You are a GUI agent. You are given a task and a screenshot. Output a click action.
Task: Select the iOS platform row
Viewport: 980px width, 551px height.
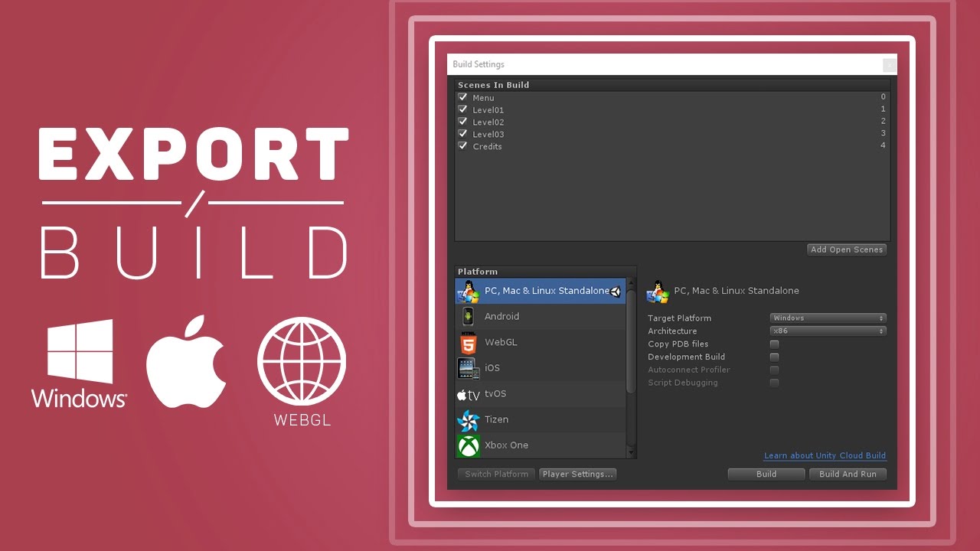click(x=541, y=368)
